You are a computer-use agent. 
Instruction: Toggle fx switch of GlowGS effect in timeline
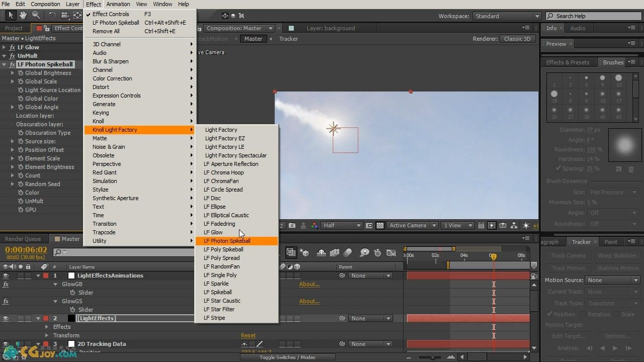pyautogui.click(x=6, y=301)
